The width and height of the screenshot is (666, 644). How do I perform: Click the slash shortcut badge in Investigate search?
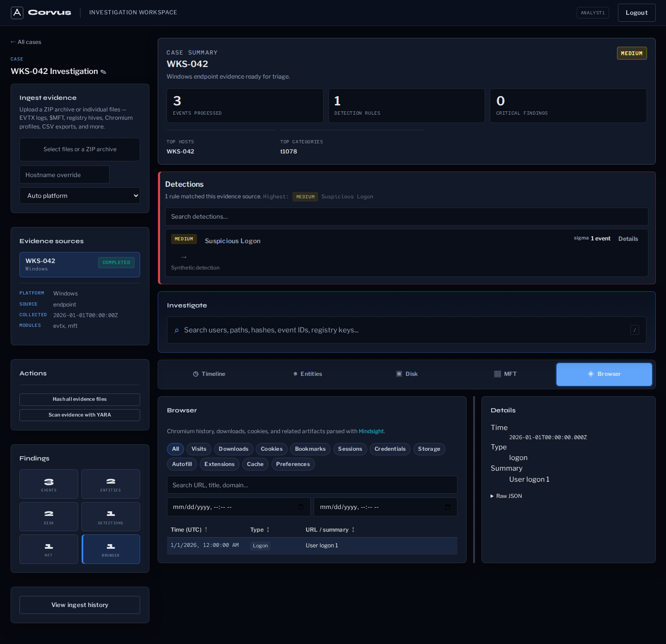click(635, 330)
